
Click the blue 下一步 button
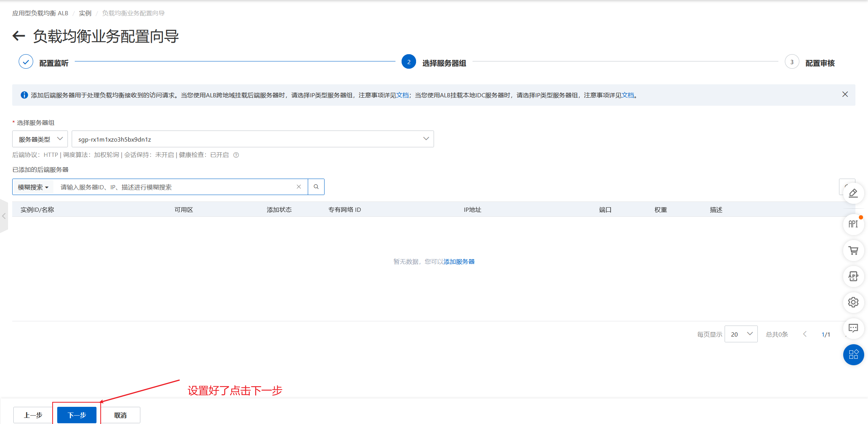pyautogui.click(x=77, y=415)
